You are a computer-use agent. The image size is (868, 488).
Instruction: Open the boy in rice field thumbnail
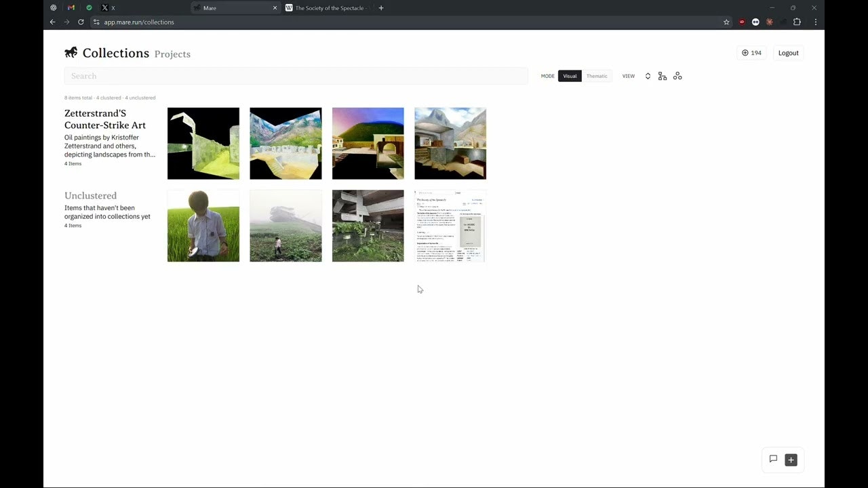click(203, 226)
